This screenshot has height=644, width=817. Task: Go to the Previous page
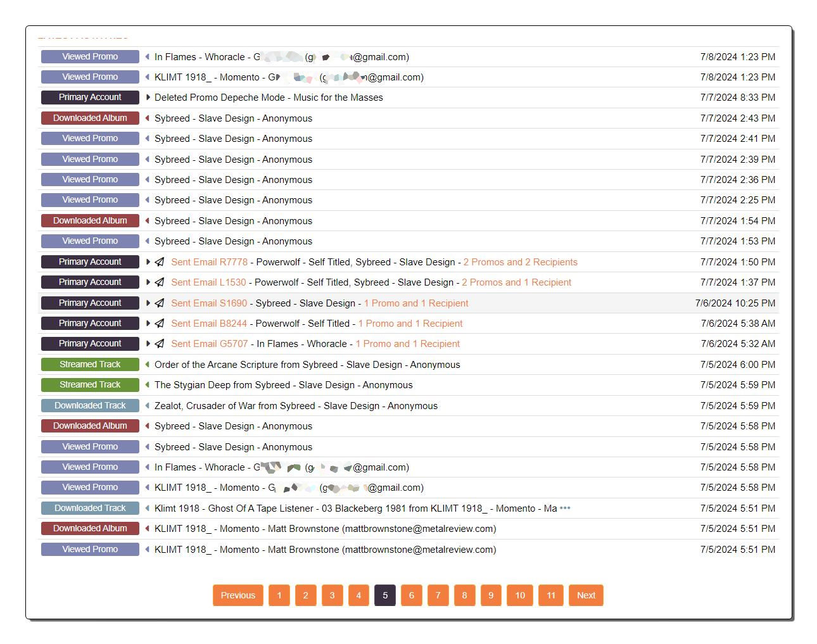tap(238, 595)
